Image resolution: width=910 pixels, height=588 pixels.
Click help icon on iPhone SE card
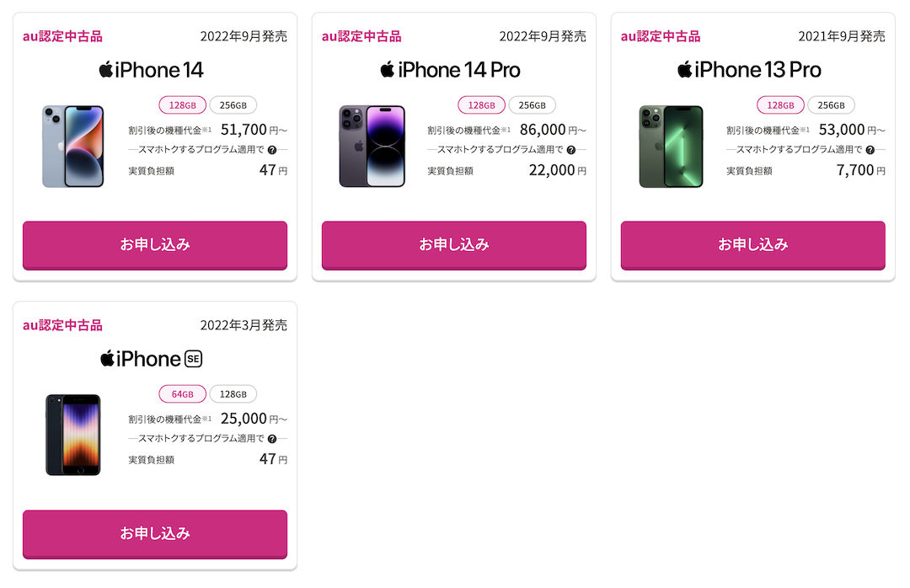(x=272, y=439)
